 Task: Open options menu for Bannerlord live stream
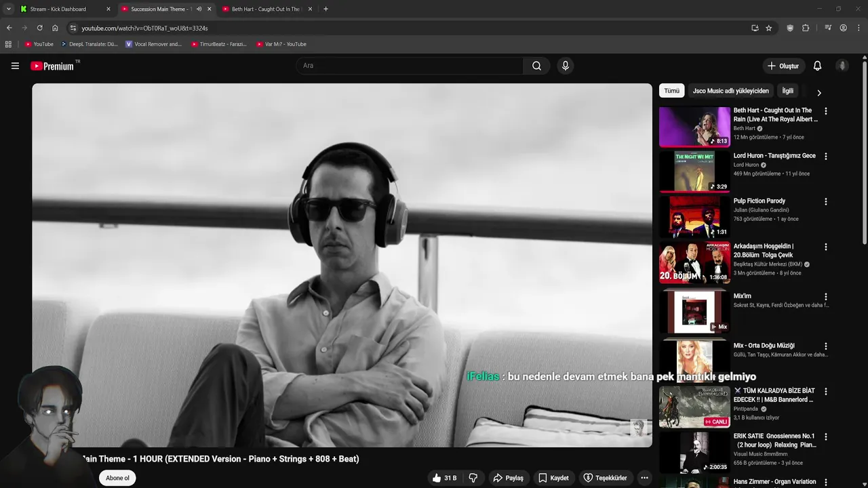click(x=825, y=392)
